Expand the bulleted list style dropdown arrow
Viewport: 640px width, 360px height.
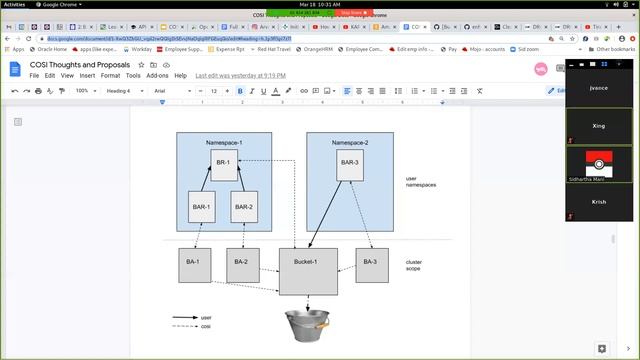(x=443, y=91)
